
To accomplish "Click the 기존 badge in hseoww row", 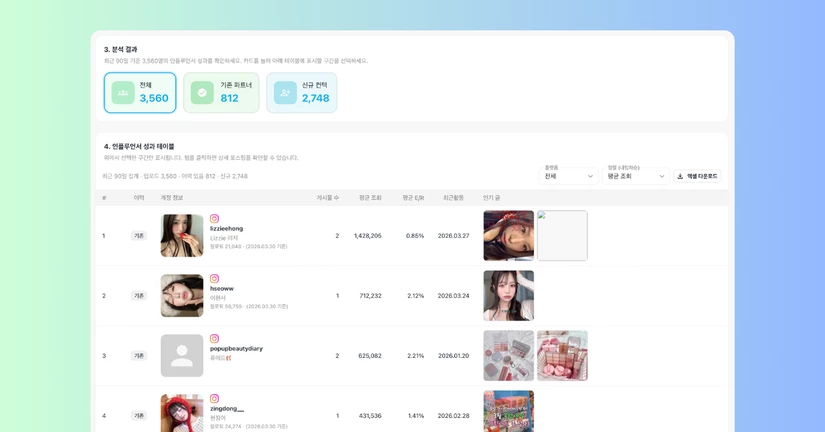I will [x=139, y=296].
